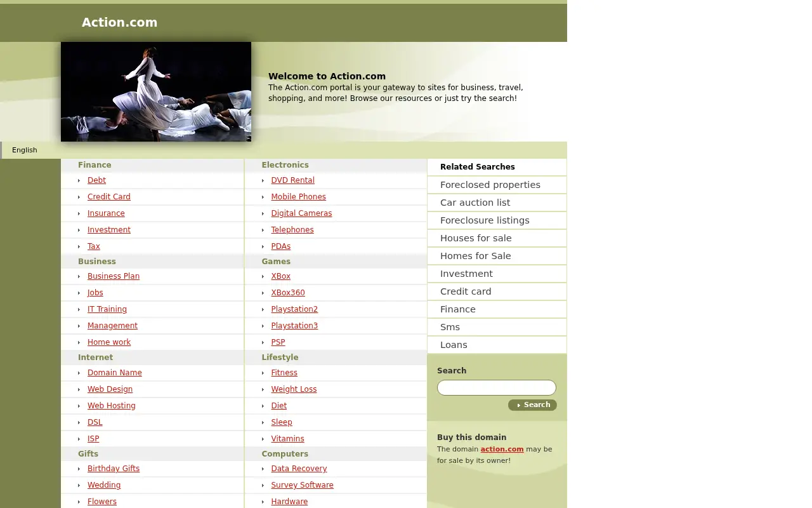Click the Action.com site title
This screenshot has width=812, height=508.
pos(119,22)
